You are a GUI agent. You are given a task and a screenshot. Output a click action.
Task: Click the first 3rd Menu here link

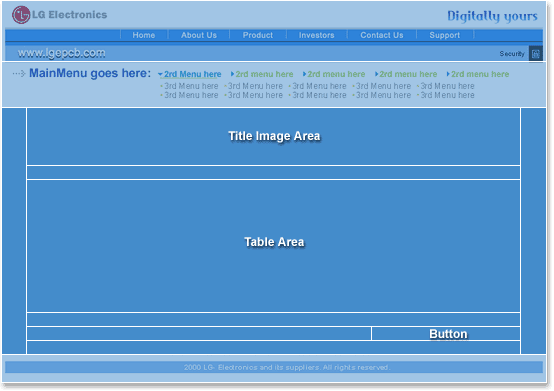[189, 86]
